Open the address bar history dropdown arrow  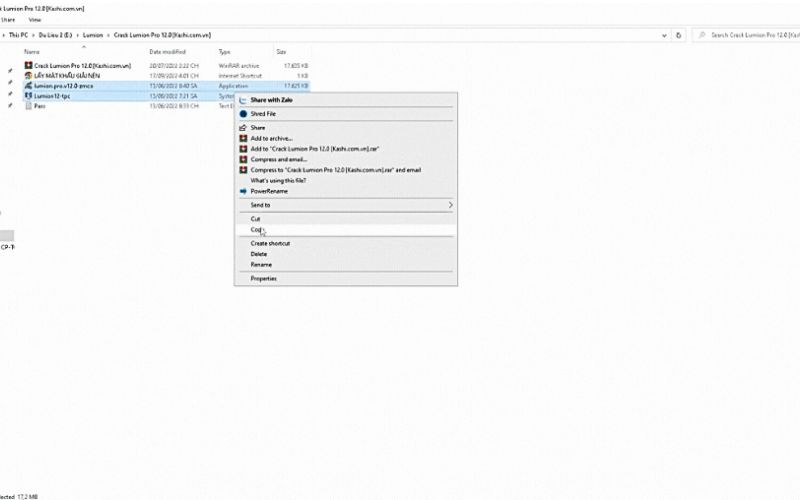click(664, 35)
